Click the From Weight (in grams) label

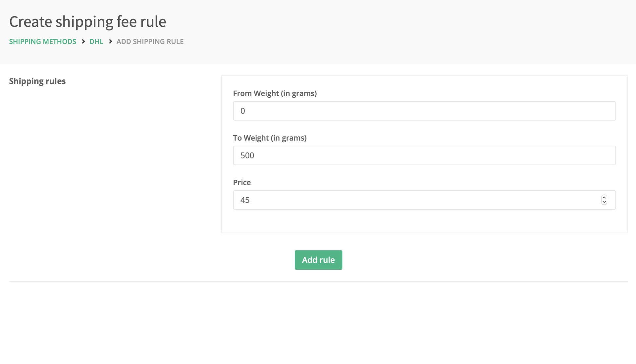[275, 94]
